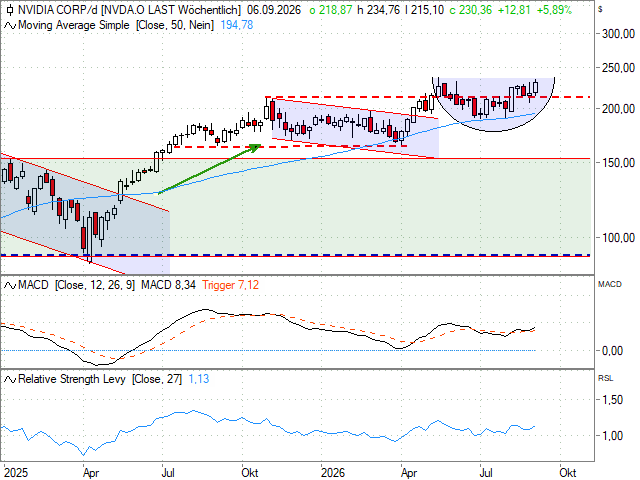Image resolution: width=640 pixels, height=480 pixels.
Task: Click the [Close, 50, Nein] parameters
Action: click(x=175, y=25)
